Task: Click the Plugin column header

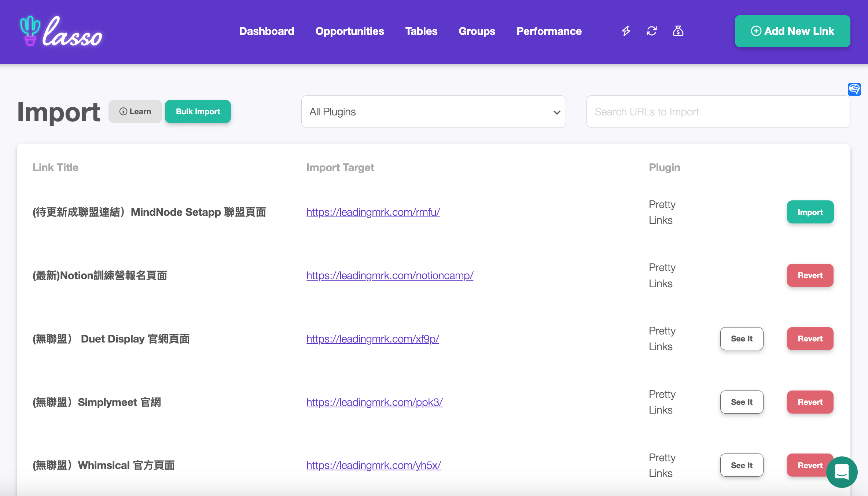Action: [x=665, y=167]
